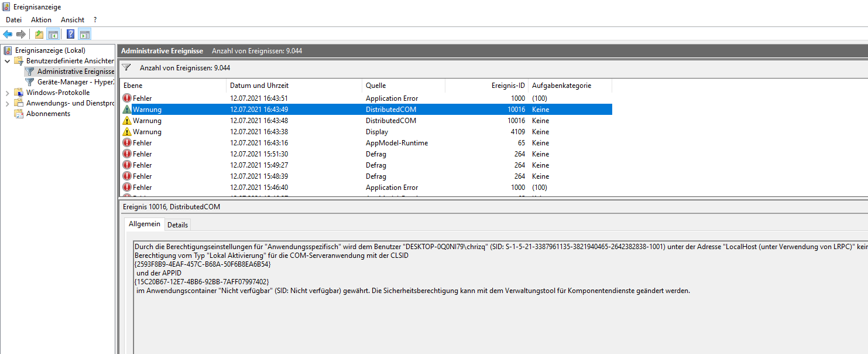This screenshot has width=868, height=354.
Task: Click event ID cell '65'
Action: [x=521, y=143]
